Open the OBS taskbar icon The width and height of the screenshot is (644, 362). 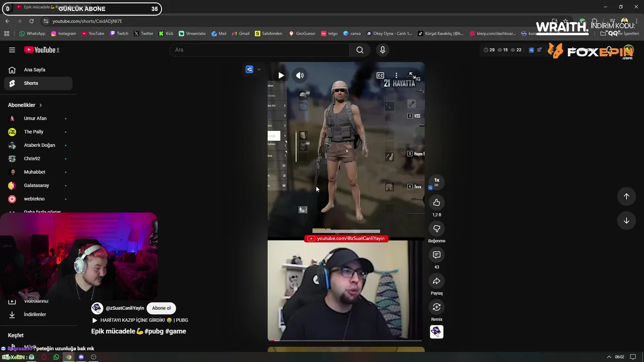[x=94, y=357]
